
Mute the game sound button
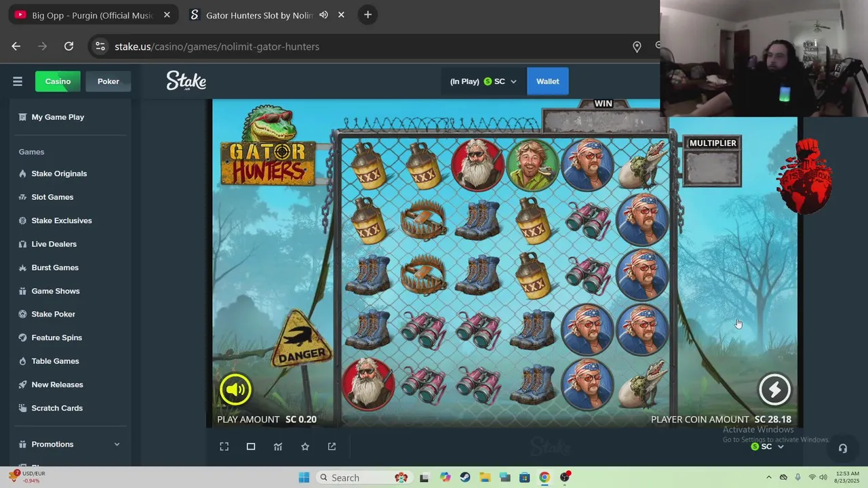pos(235,389)
